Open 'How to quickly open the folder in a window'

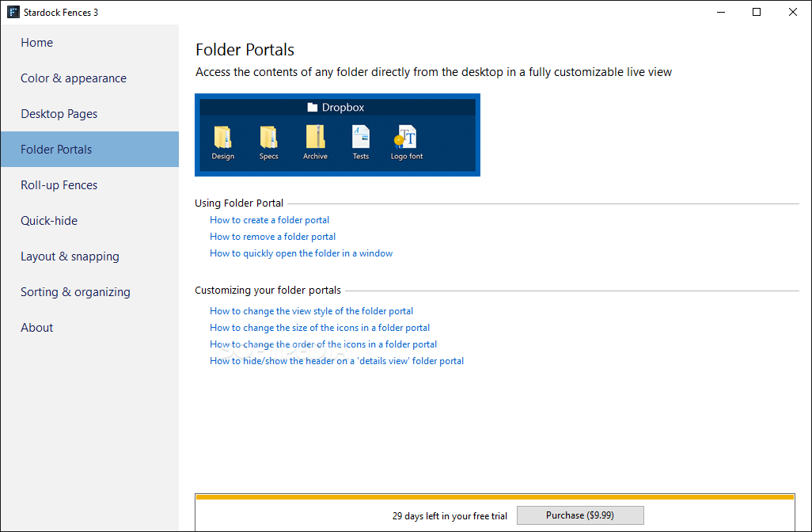301,253
